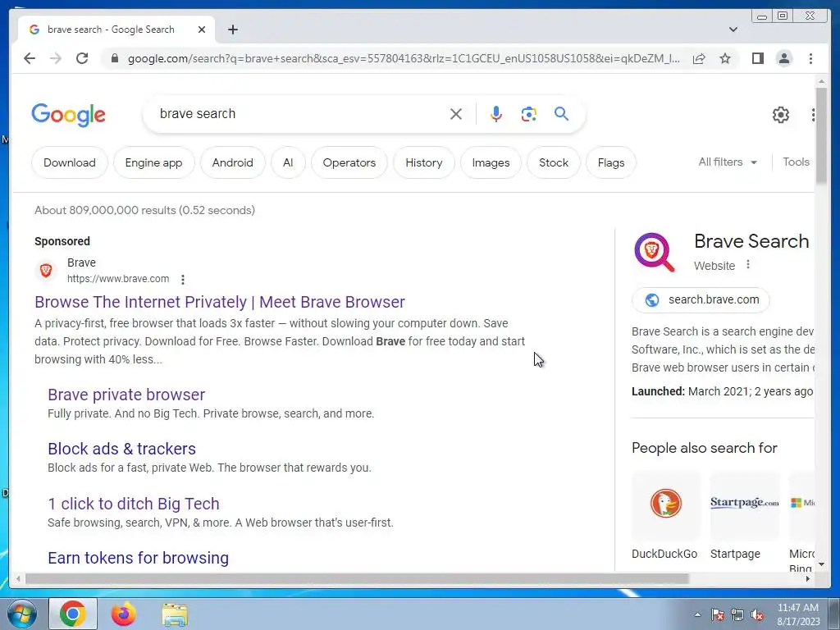Click the Brave Search panel title

751,241
